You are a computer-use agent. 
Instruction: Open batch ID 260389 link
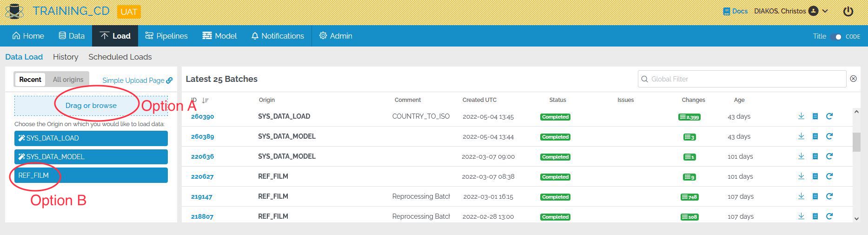pyautogui.click(x=202, y=136)
